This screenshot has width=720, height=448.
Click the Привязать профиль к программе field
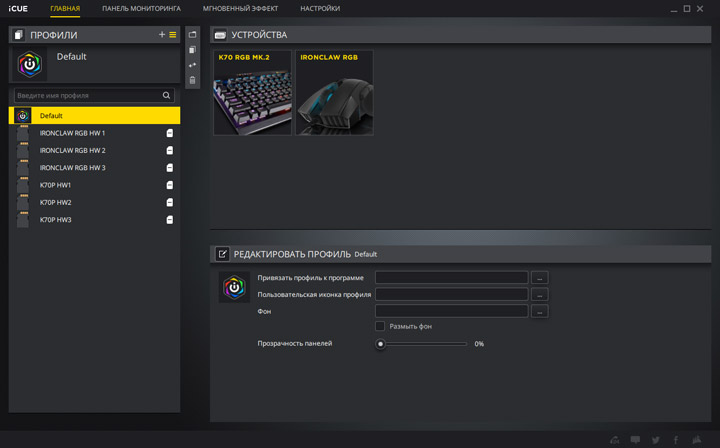click(x=451, y=278)
